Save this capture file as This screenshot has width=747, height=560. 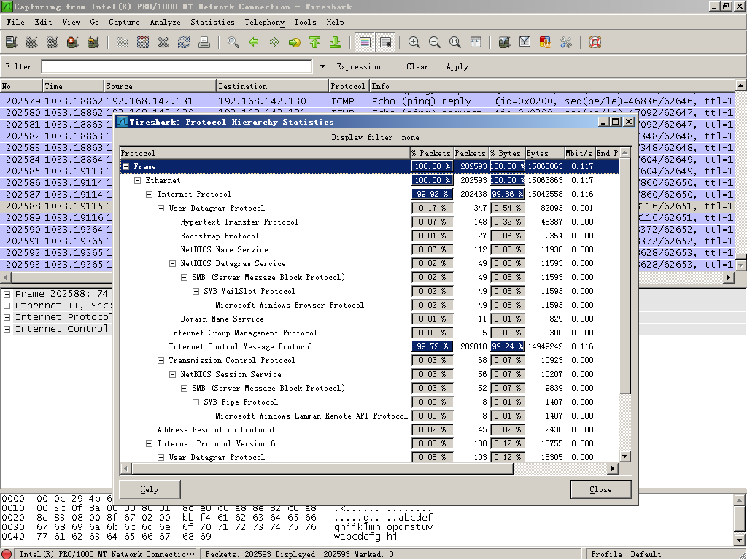(x=143, y=42)
